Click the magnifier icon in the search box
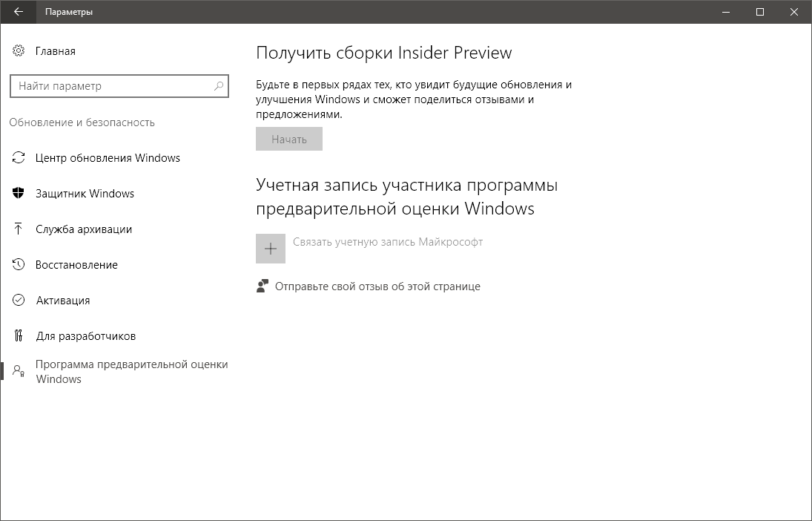This screenshot has height=521, width=812. click(x=219, y=86)
